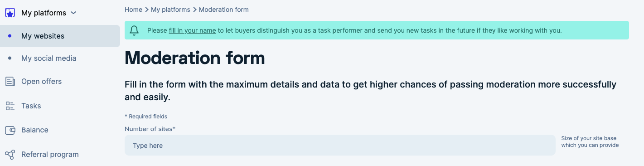Open the My social media section
This screenshot has height=166, width=644.
(x=48, y=58)
